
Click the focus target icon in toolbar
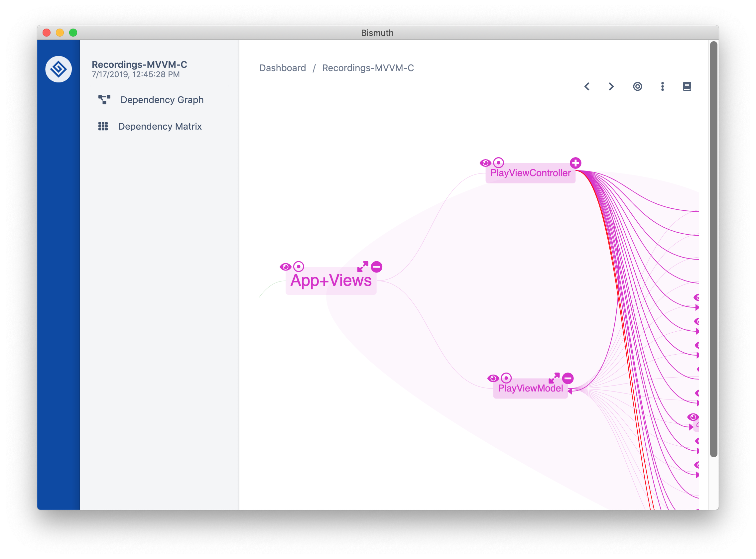(x=638, y=87)
